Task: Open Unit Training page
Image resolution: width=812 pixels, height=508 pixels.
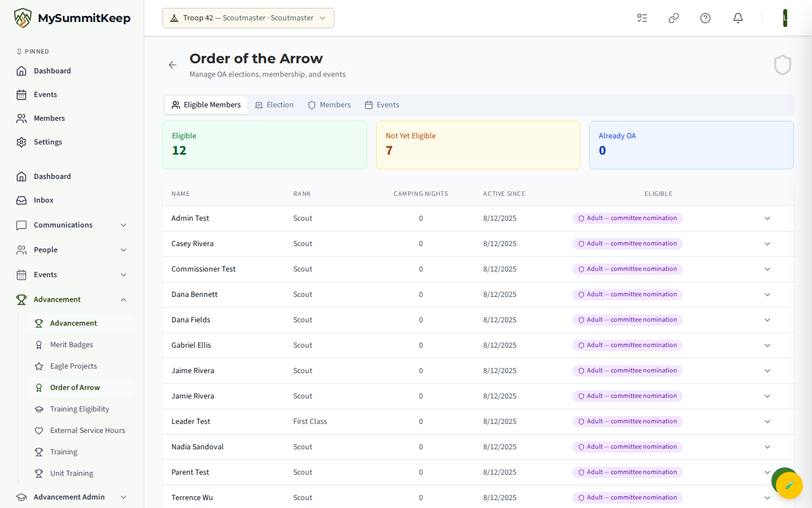Action: point(81,473)
